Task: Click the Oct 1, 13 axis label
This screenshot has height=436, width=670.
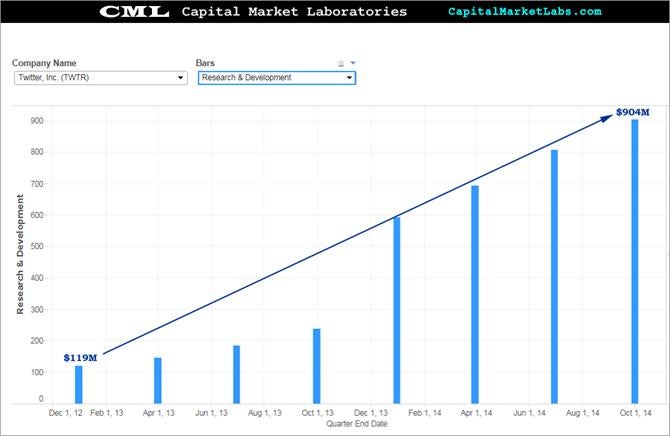Action: (x=317, y=413)
